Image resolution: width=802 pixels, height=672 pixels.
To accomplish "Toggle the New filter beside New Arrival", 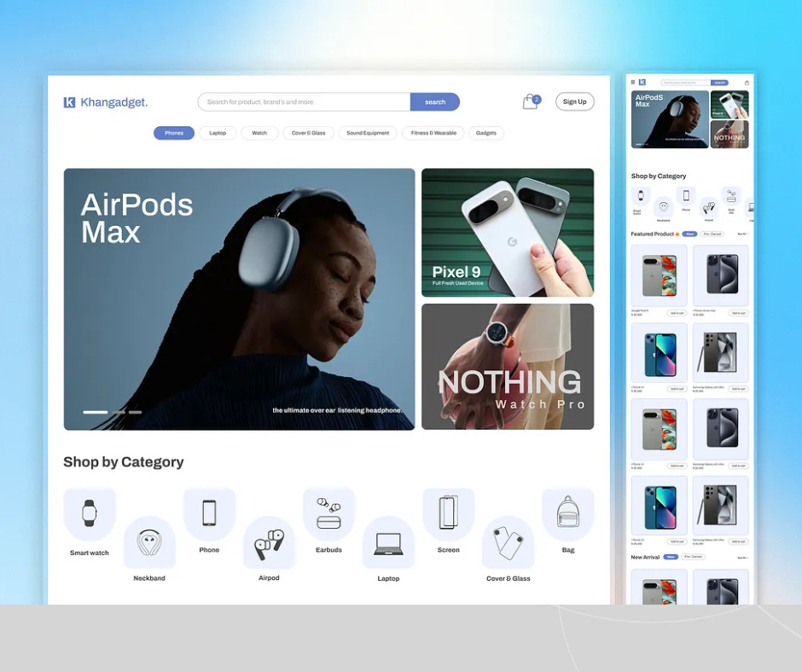I will click(671, 557).
